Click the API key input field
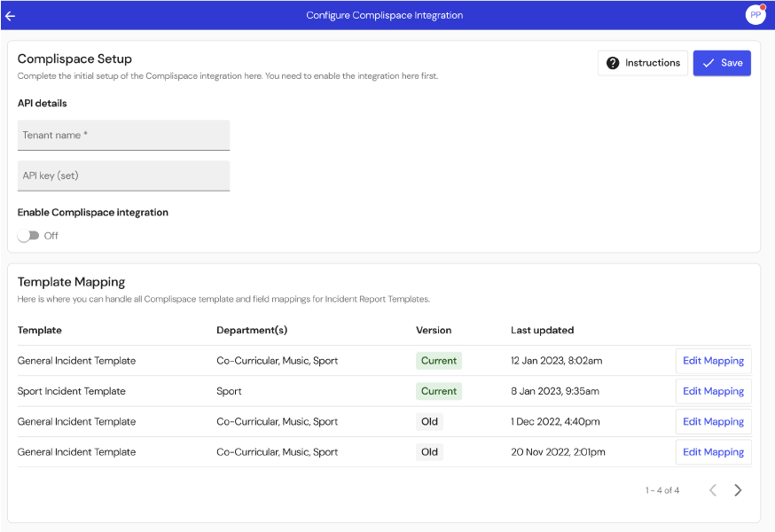 pyautogui.click(x=123, y=176)
